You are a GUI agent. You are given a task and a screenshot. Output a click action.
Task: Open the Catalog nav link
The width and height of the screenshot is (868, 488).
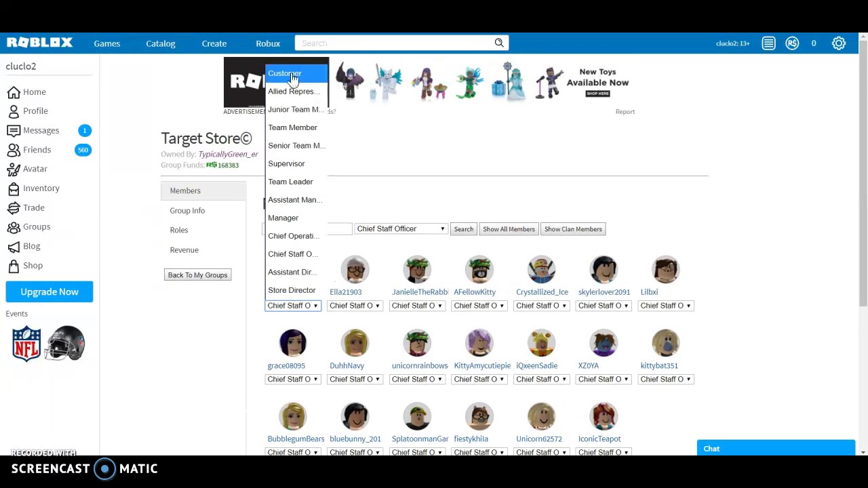[161, 43]
